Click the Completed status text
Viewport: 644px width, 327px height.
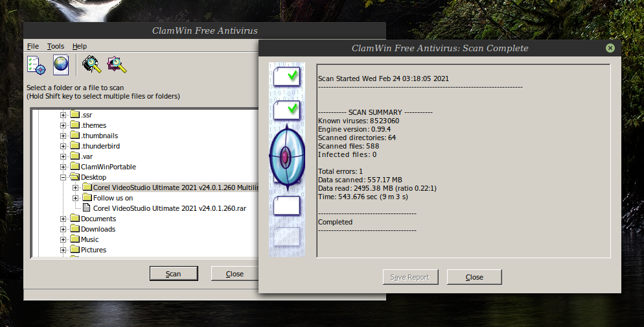(x=335, y=222)
